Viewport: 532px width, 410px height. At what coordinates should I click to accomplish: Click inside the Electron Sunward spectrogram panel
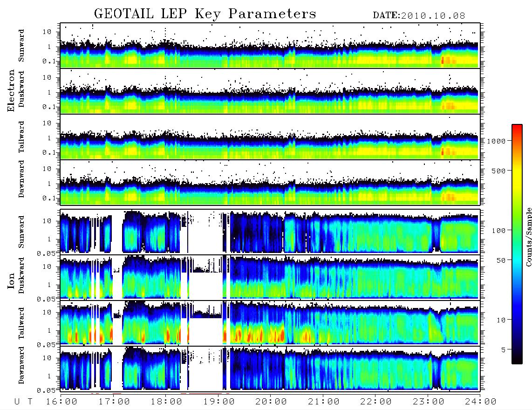[x=270, y=46]
